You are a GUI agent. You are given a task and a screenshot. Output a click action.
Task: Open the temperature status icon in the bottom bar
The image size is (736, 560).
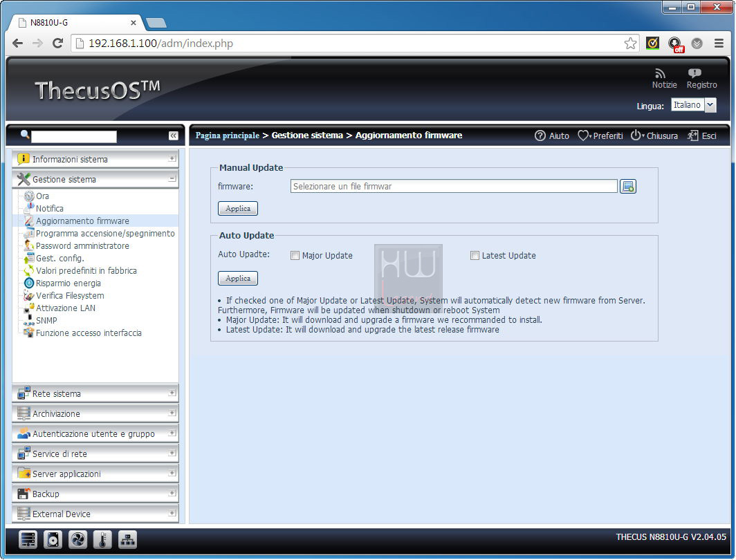[x=102, y=540]
